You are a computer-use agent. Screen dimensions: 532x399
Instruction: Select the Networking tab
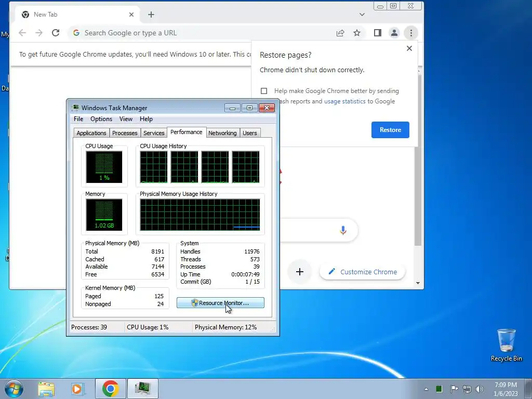tap(222, 133)
